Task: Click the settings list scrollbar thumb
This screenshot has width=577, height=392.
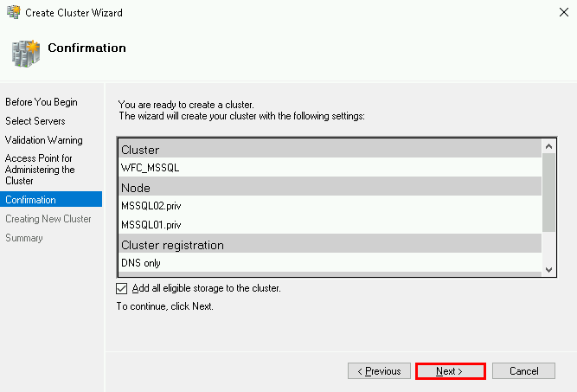Action: click(548, 192)
